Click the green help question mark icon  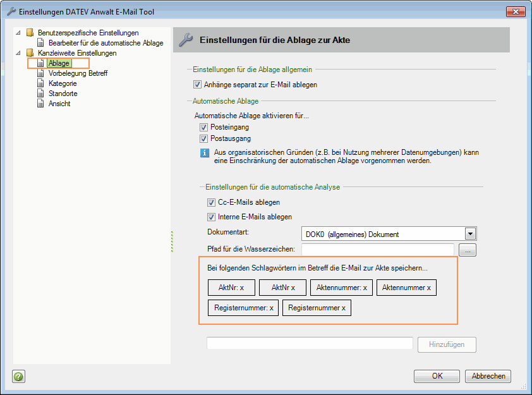[19, 376]
